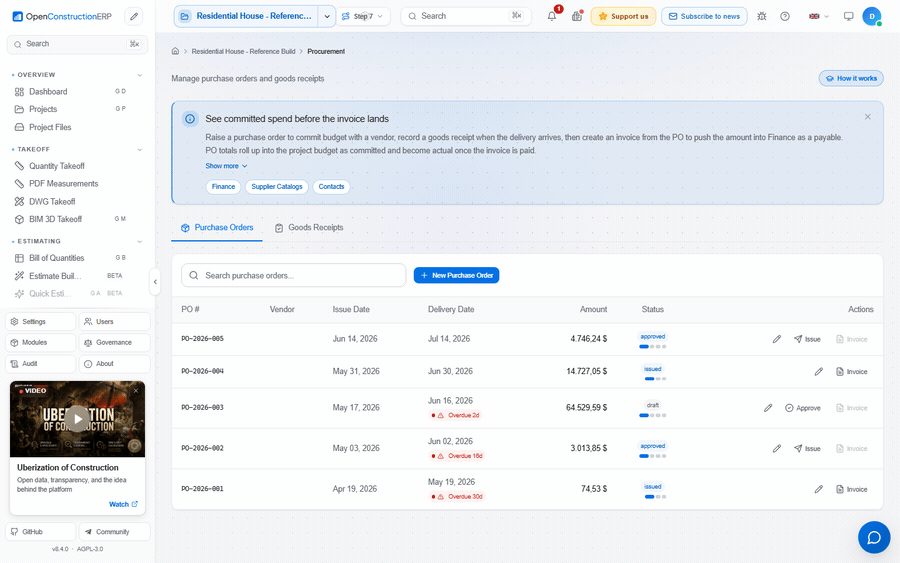
Task: Click the Watch video link
Action: (x=123, y=504)
